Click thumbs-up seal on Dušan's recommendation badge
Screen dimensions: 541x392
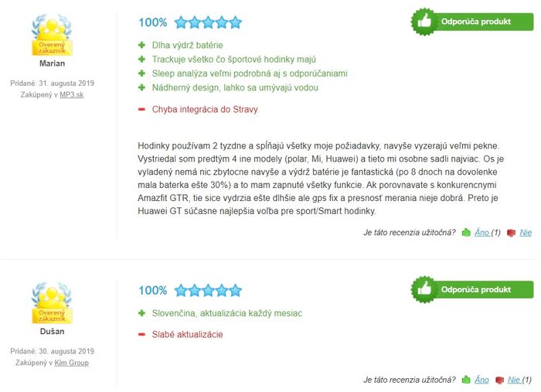[x=424, y=289]
